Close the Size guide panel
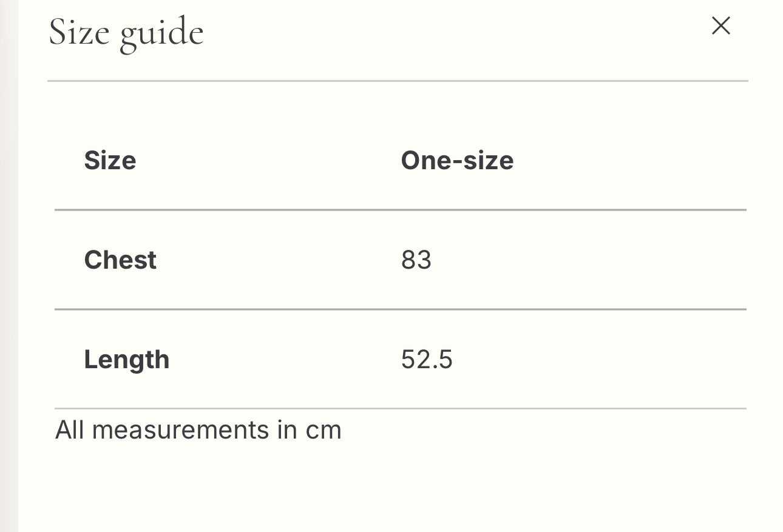Viewport: 783px width, 532px height. coord(720,26)
